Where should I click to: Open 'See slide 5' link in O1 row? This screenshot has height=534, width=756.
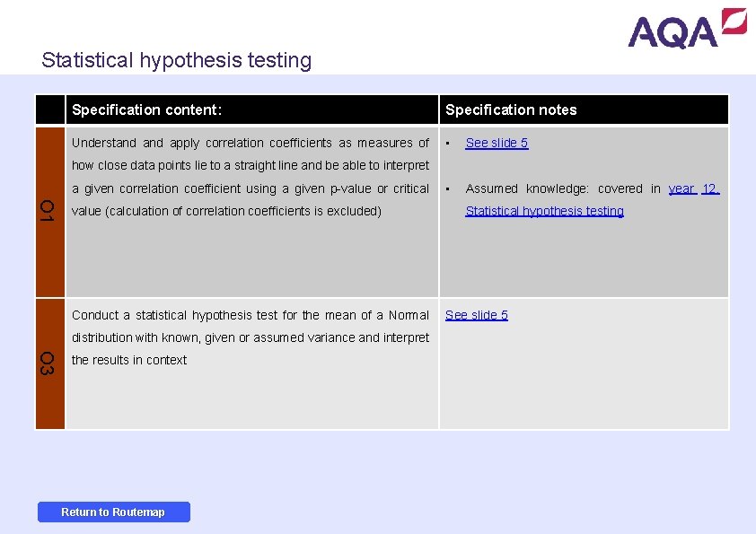[x=497, y=143]
